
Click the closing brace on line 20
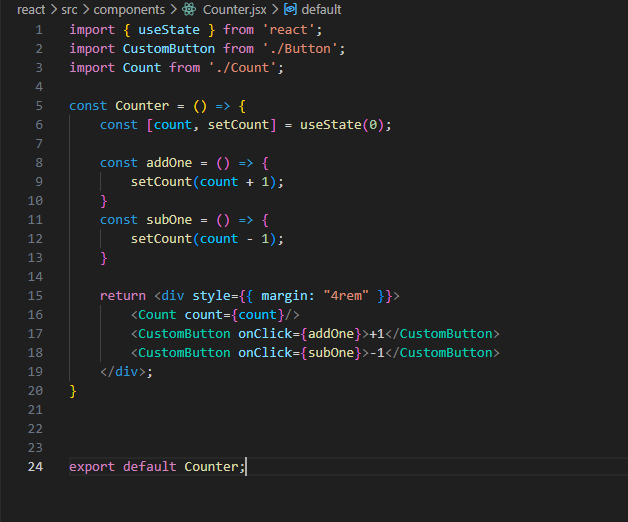(x=73, y=391)
